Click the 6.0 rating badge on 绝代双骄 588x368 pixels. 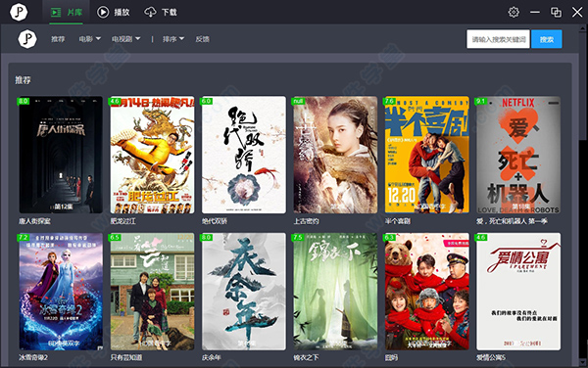coord(206,101)
